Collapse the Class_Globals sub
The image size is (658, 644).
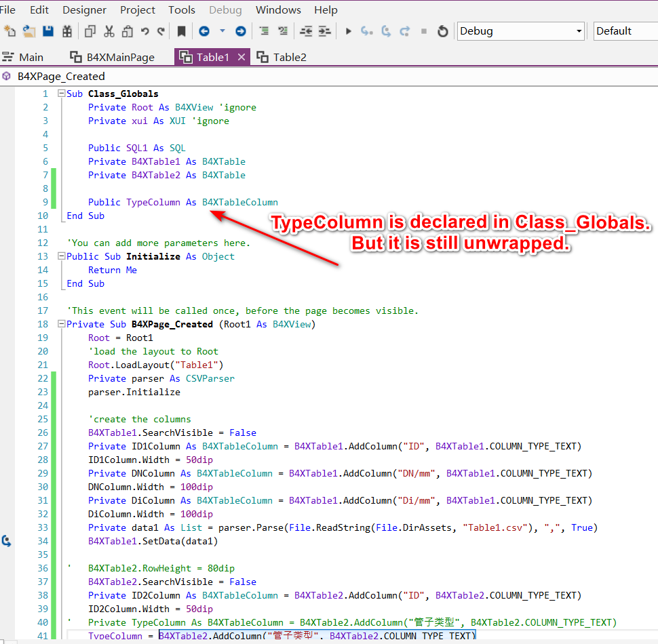(x=62, y=94)
